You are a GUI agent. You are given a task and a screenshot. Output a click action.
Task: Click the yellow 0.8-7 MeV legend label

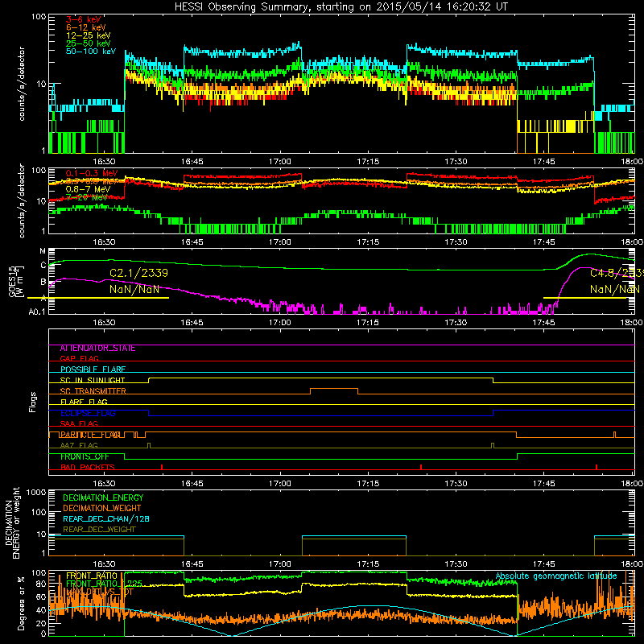pos(88,189)
